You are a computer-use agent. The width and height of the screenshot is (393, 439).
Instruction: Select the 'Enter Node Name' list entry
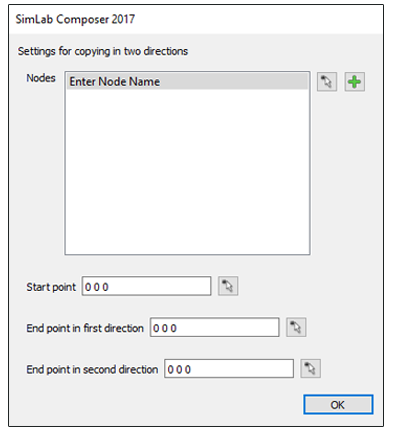187,82
